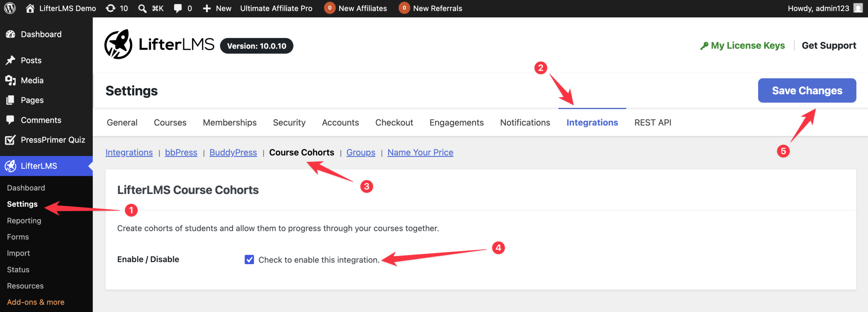Switch to the Courses tab
868x312 pixels.
coord(170,122)
